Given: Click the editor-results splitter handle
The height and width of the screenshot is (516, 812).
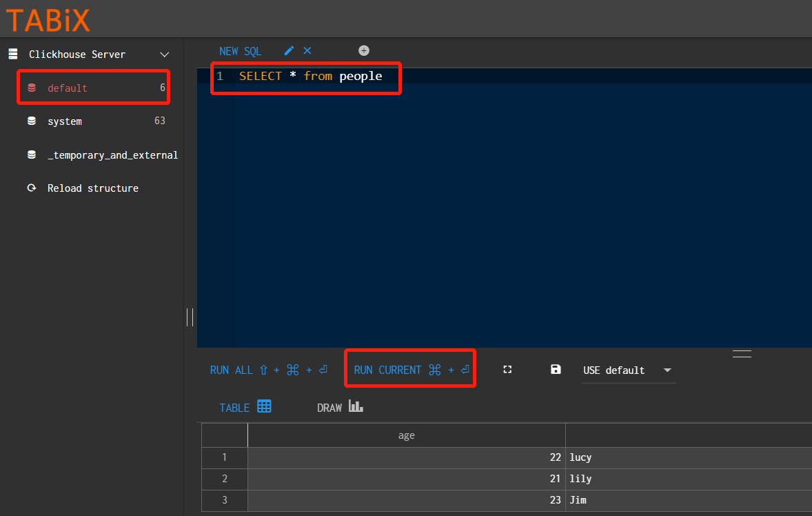Looking at the screenshot, I should coord(742,354).
